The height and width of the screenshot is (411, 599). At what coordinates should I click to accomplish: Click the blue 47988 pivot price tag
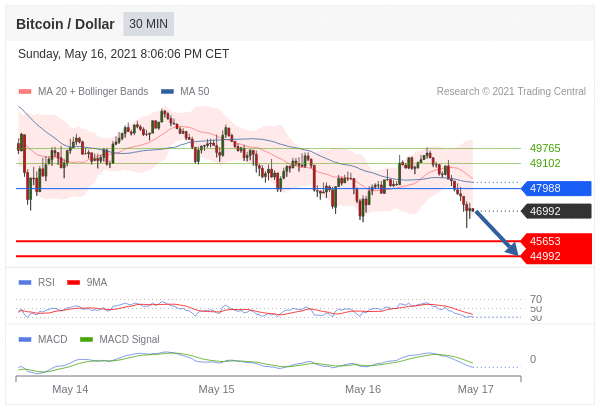[557, 188]
